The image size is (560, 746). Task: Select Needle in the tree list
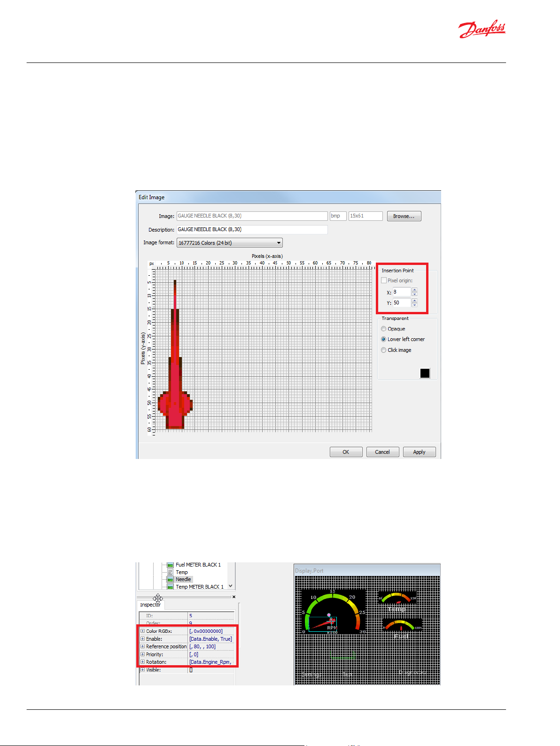(183, 580)
